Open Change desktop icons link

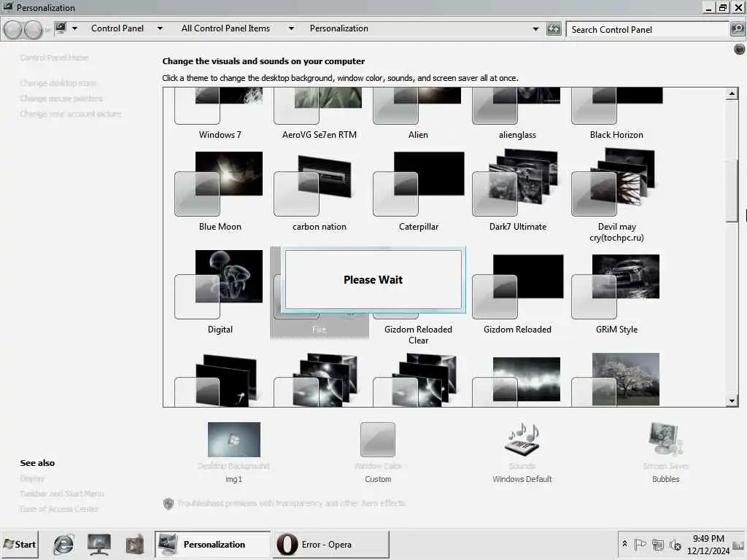point(58,83)
